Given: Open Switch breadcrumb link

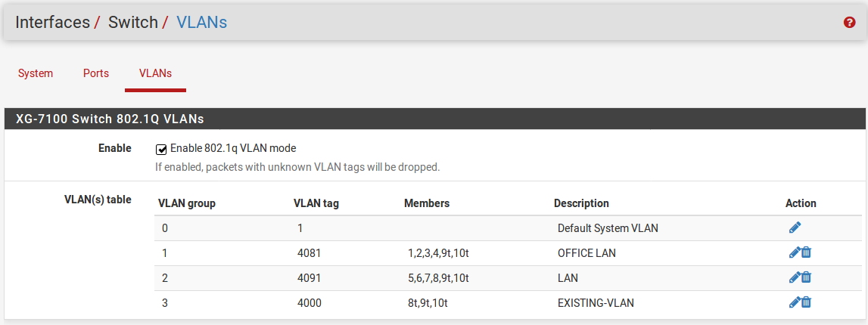Looking at the screenshot, I should click(132, 23).
